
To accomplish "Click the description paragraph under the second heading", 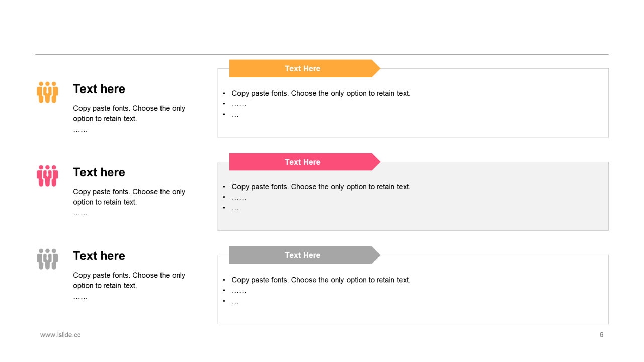I will (129, 197).
